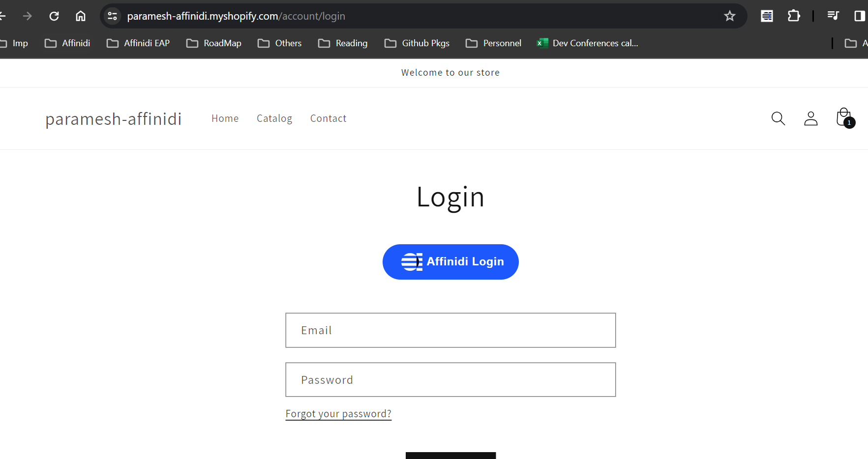
Task: Open the media controls icon
Action: 833,16
